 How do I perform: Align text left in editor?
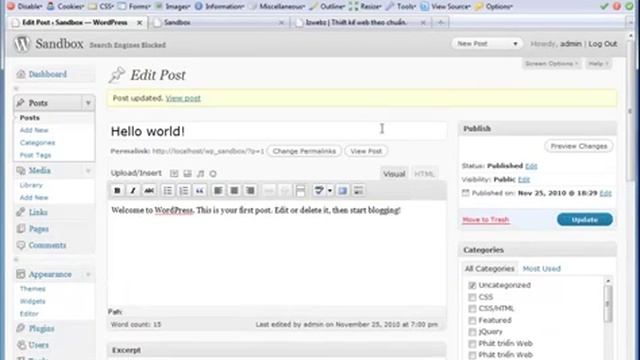coord(218,191)
